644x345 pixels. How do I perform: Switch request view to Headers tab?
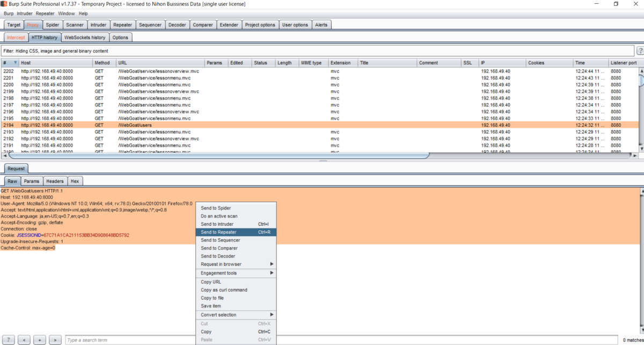pyautogui.click(x=55, y=182)
